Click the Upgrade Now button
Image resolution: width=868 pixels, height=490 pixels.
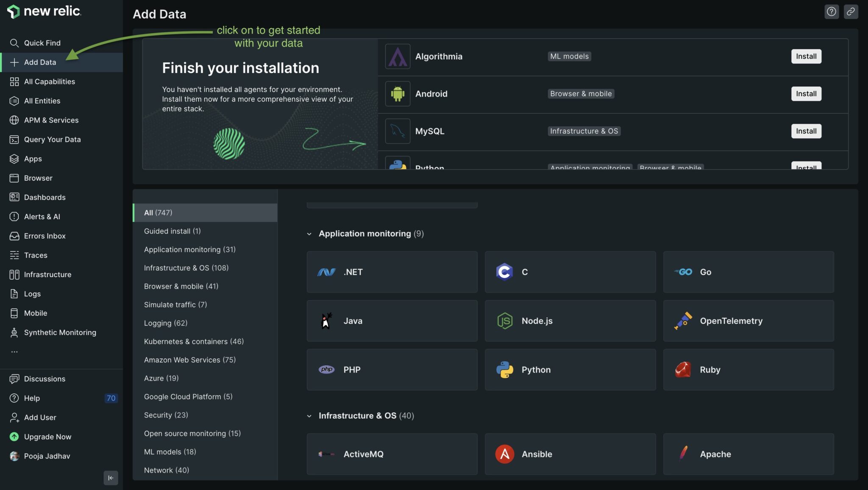47,436
